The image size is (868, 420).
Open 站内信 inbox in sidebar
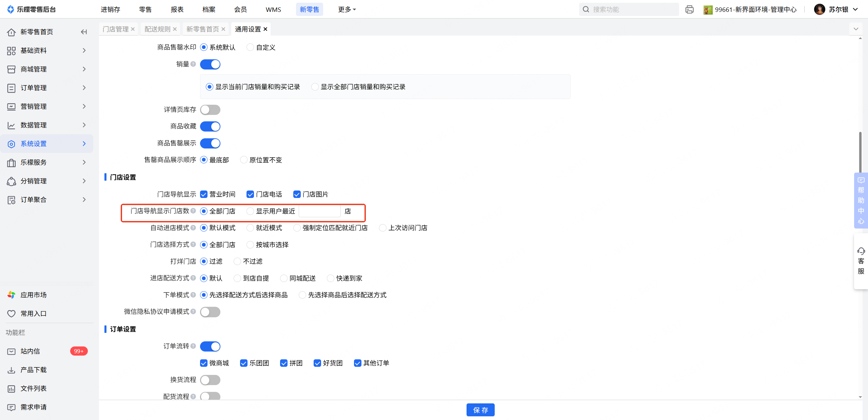point(30,351)
